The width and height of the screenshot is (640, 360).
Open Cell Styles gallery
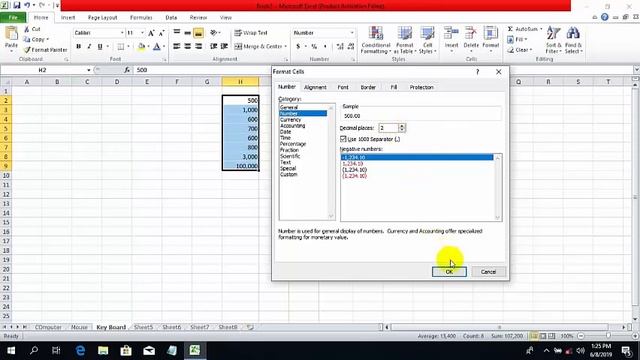click(427, 40)
